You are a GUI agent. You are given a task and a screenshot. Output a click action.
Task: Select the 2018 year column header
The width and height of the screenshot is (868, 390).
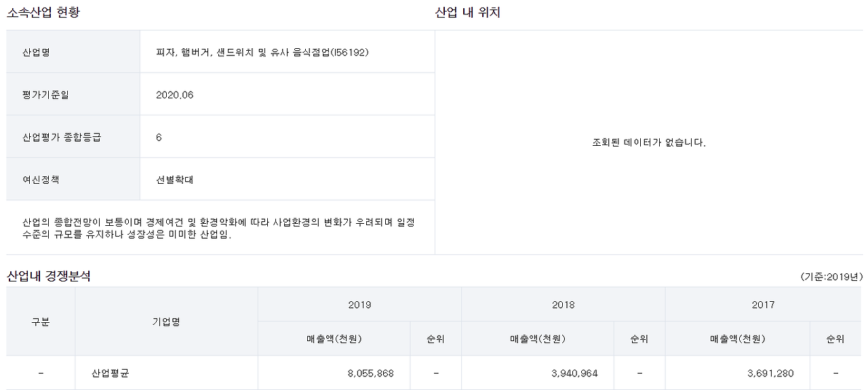click(x=563, y=305)
